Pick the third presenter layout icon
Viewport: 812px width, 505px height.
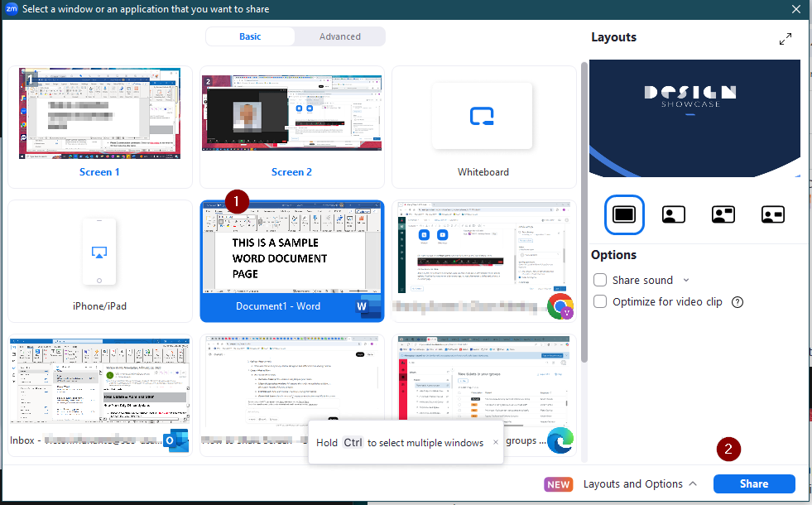723,214
